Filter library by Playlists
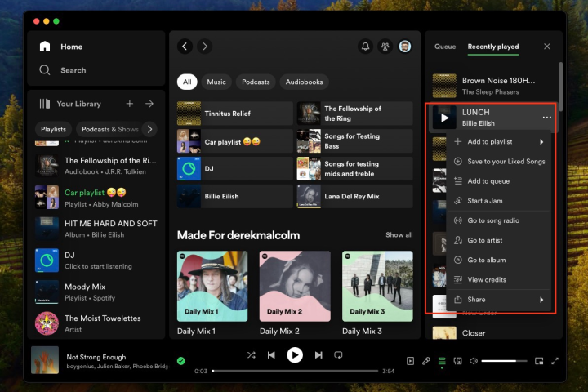This screenshot has width=588, height=392. (x=53, y=129)
